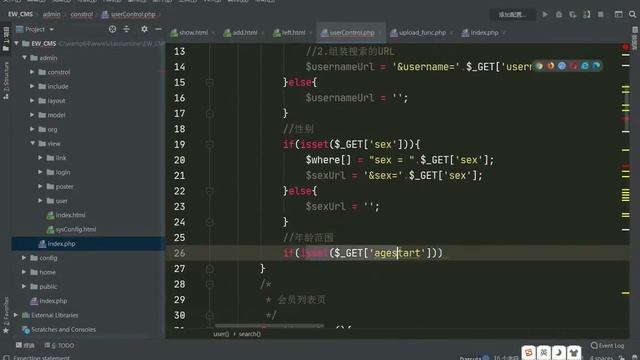
Task: Toggle fold marker at line 28
Action: 209,284
